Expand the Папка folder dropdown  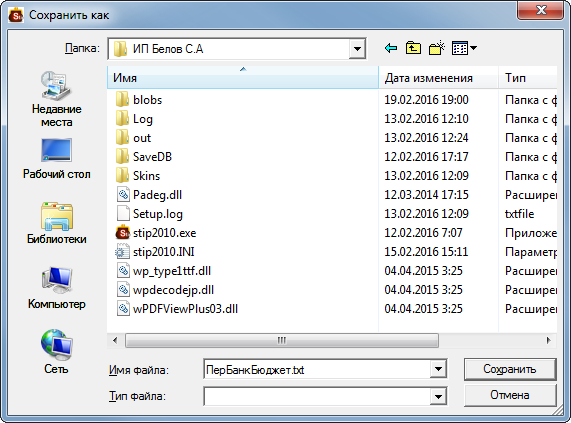pyautogui.click(x=357, y=49)
